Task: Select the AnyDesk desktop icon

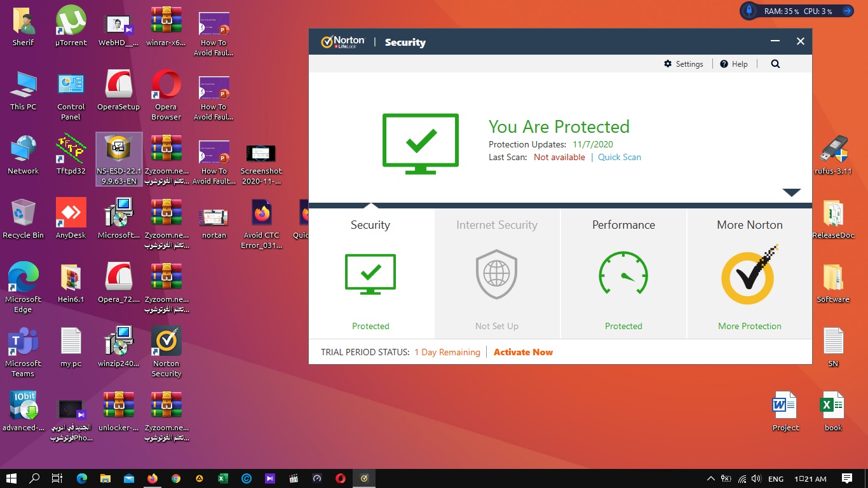Action: 71,218
